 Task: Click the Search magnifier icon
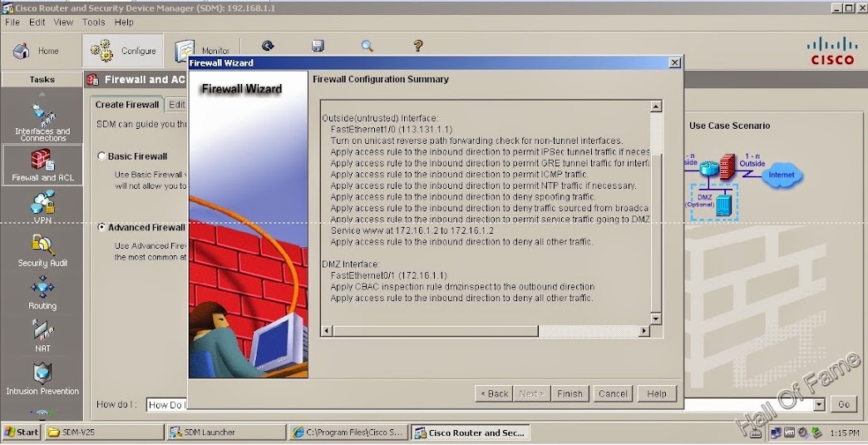(367, 46)
